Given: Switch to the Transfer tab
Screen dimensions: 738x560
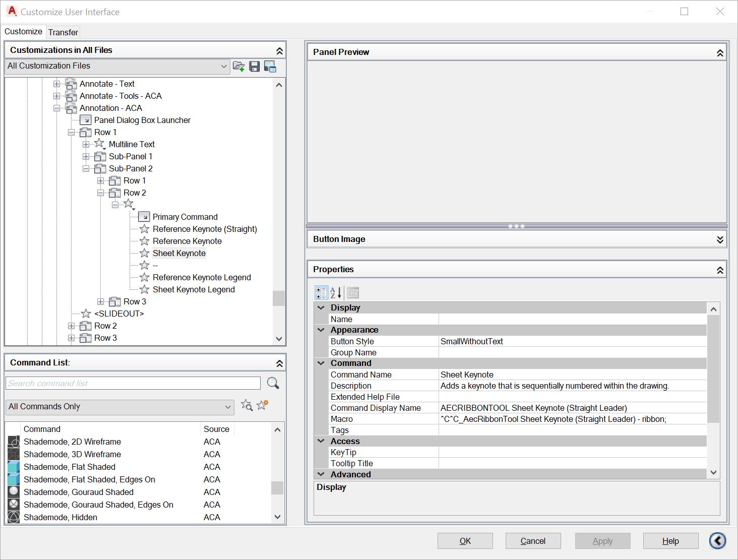Looking at the screenshot, I should [63, 32].
